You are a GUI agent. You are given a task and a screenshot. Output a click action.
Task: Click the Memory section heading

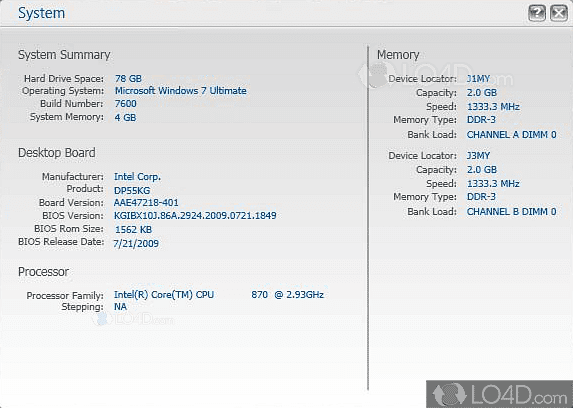point(398,54)
